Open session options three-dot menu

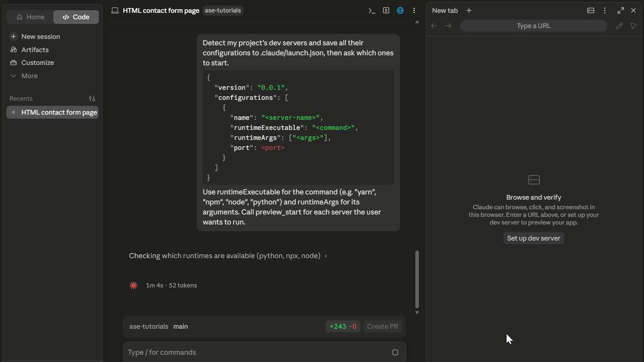coord(414,11)
